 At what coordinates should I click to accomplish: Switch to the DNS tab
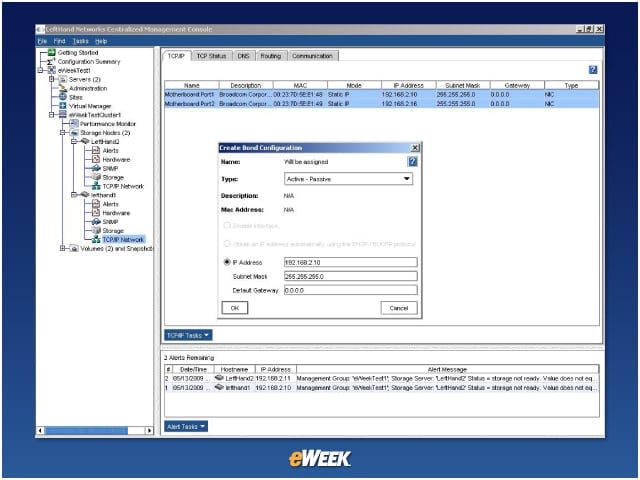pyautogui.click(x=244, y=56)
